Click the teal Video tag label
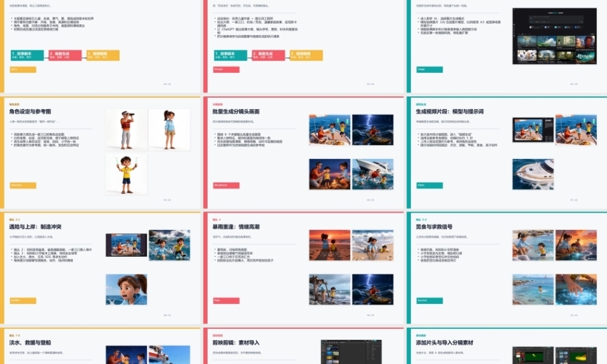 tap(429, 186)
